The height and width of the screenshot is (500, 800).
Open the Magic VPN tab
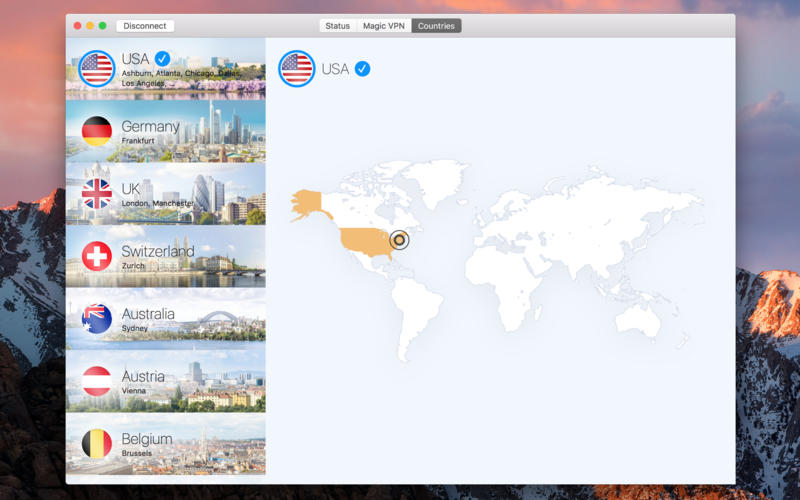[384, 26]
